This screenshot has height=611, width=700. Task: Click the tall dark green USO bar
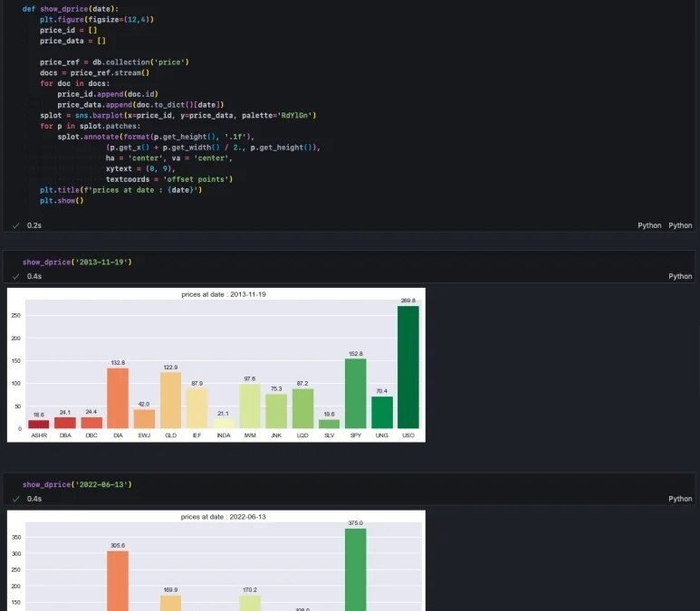[408, 368]
